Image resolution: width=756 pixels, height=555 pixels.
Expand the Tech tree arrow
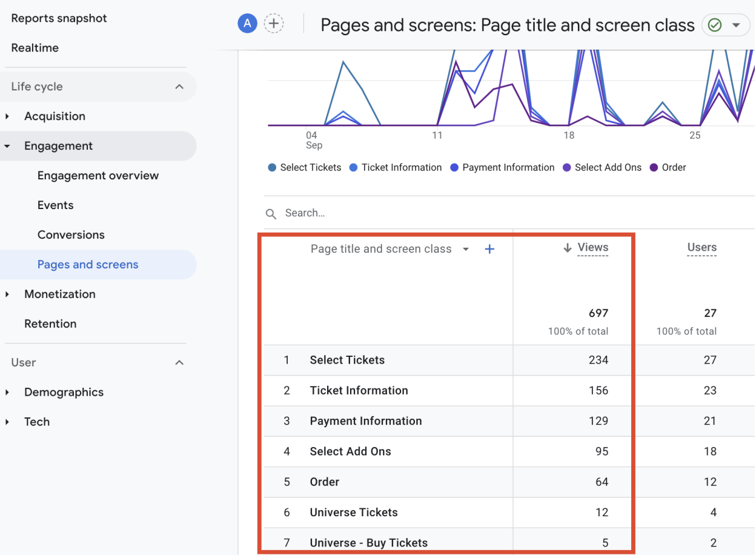point(7,422)
